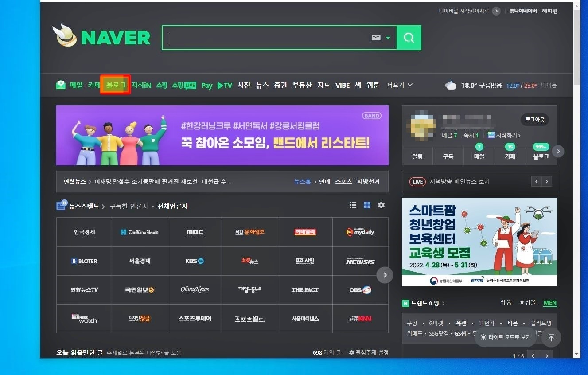Open The Korea Herald press logo
This screenshot has height=375, width=588.
[139, 232]
